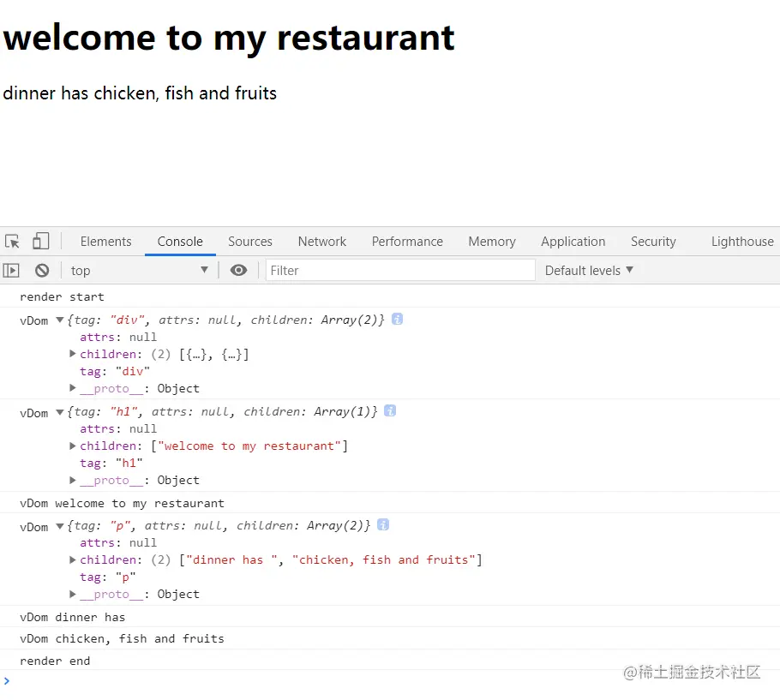Toggle the device toolbar icon
Image resolution: width=780 pixels, height=700 pixels.
point(41,242)
